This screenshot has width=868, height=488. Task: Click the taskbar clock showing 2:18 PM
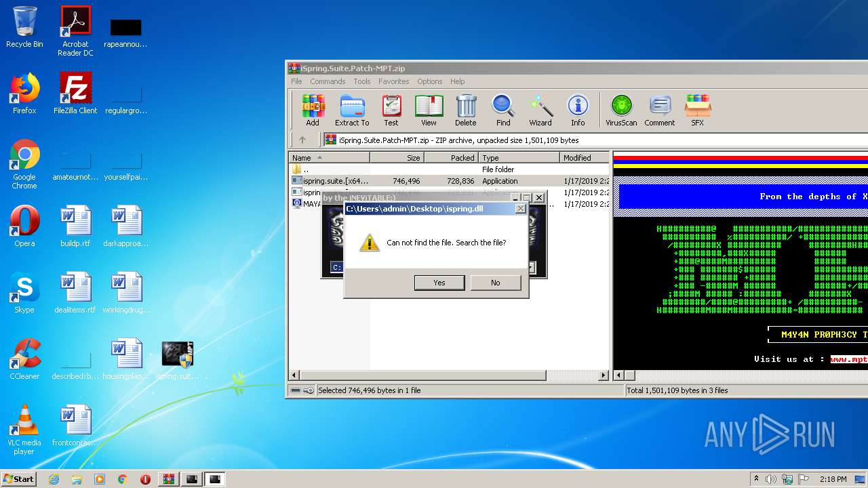click(833, 479)
